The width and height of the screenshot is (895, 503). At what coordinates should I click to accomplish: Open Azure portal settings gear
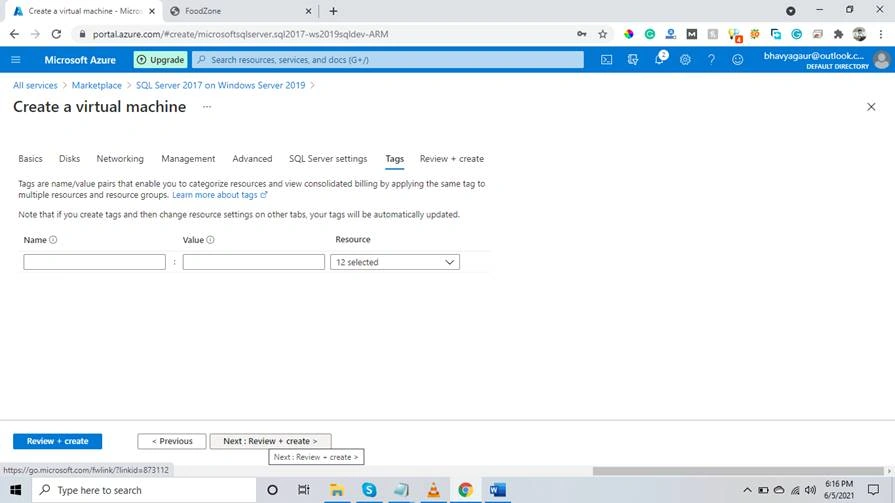click(x=685, y=59)
